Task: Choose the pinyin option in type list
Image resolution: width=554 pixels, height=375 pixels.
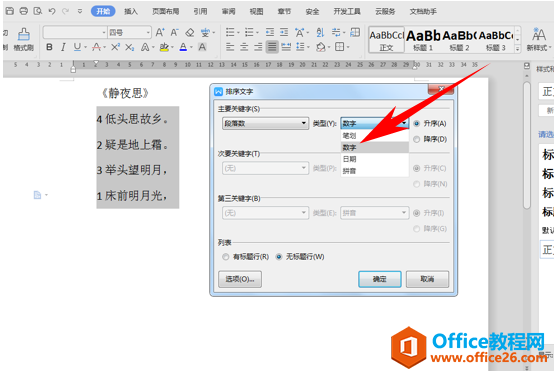Action: tap(375, 171)
